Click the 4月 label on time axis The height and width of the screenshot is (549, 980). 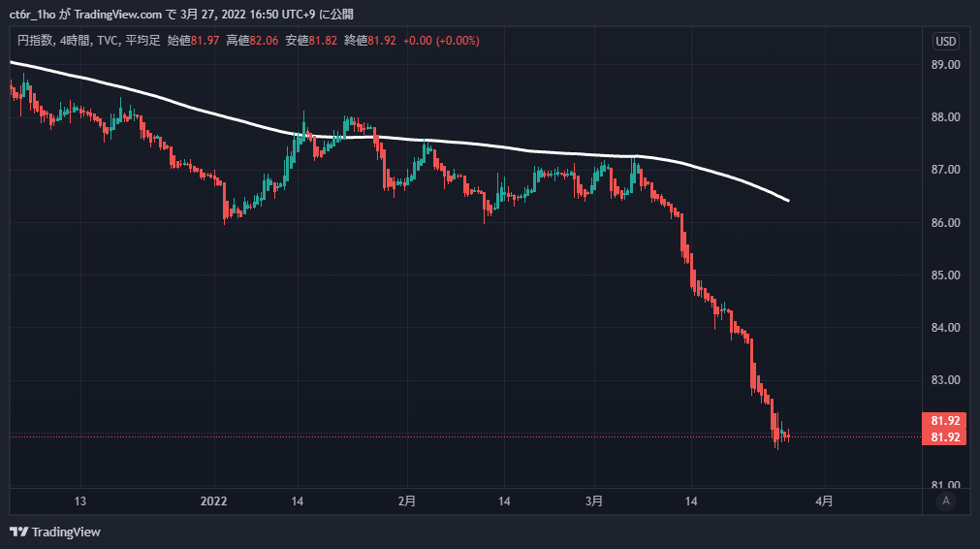[824, 501]
